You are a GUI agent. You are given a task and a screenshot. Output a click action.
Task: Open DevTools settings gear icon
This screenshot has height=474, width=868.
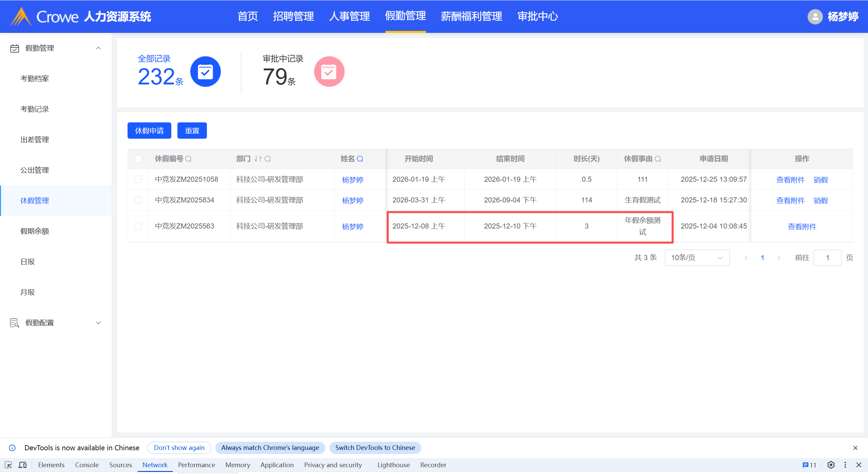pyautogui.click(x=831, y=465)
